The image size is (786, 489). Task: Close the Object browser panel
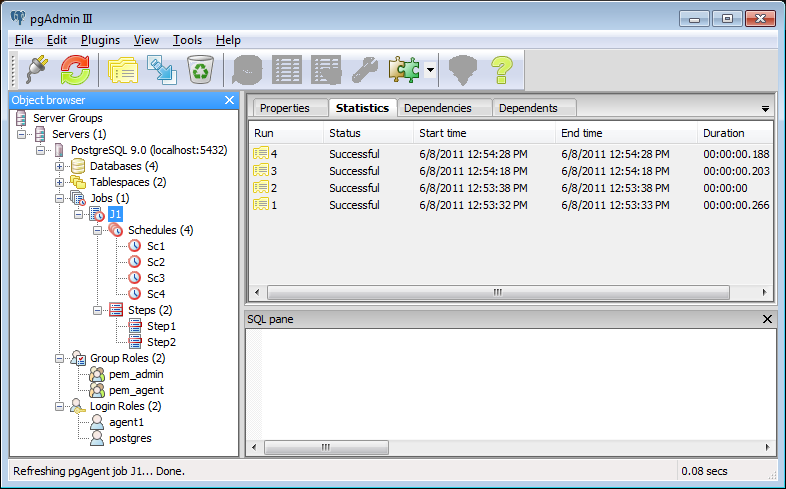(229, 100)
